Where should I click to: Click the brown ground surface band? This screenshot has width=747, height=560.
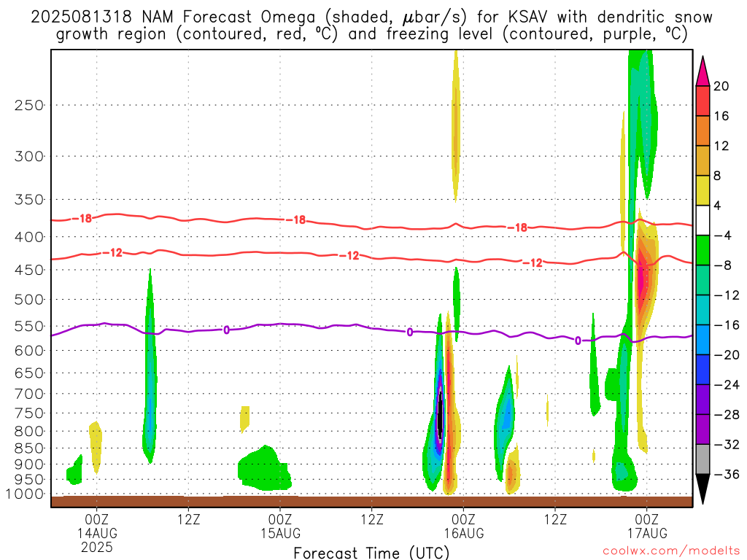371,502
